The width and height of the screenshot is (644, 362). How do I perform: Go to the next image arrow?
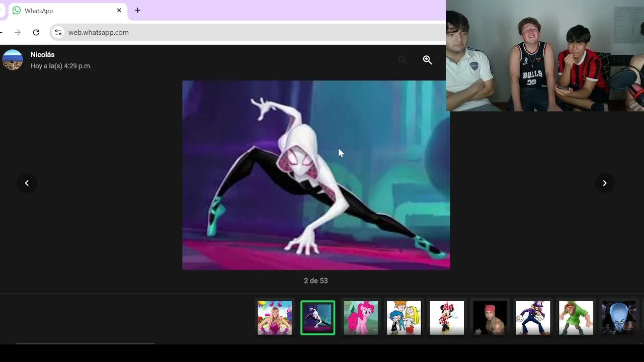(x=605, y=183)
